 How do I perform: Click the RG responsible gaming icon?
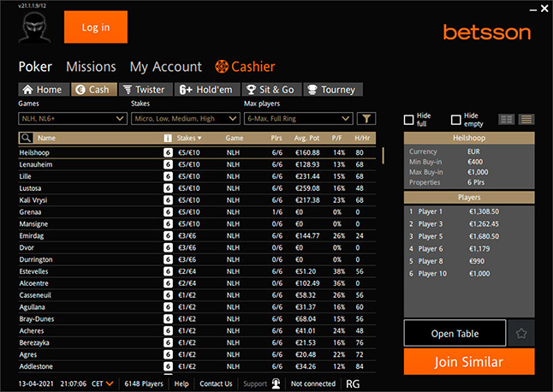[353, 384]
